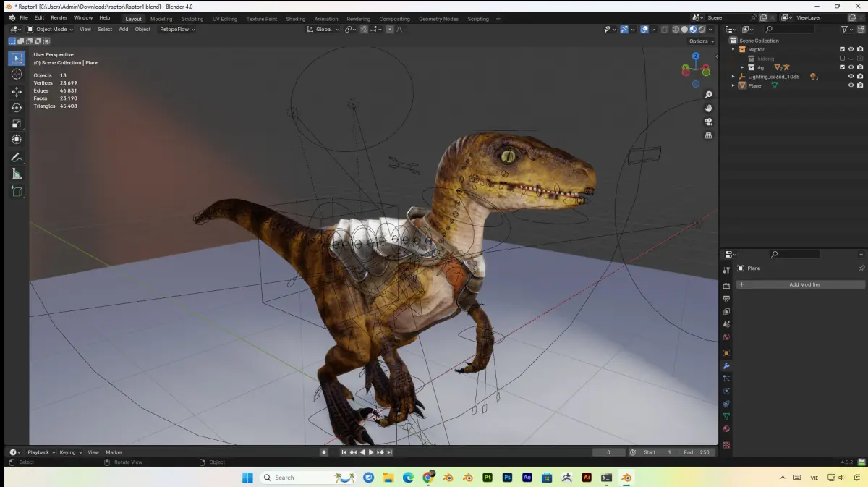The width and height of the screenshot is (868, 487).
Task: Toggle proportional editing button
Action: (x=390, y=30)
